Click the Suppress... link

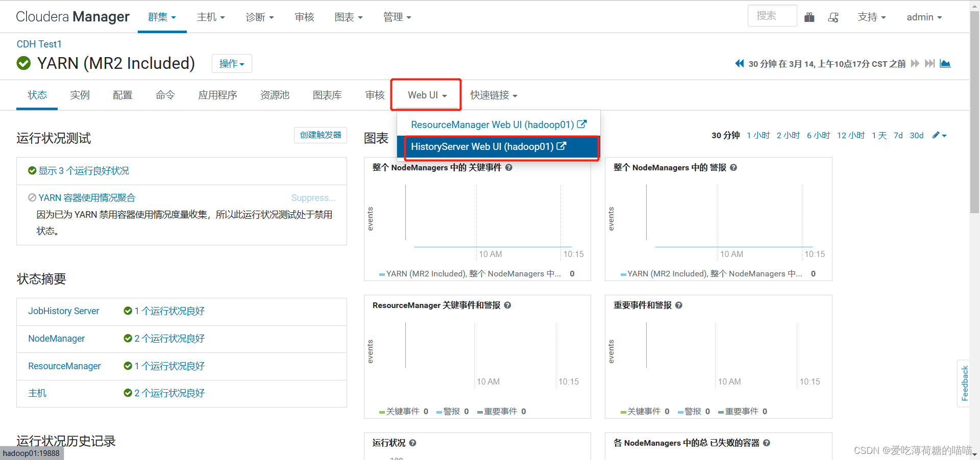pyautogui.click(x=313, y=197)
